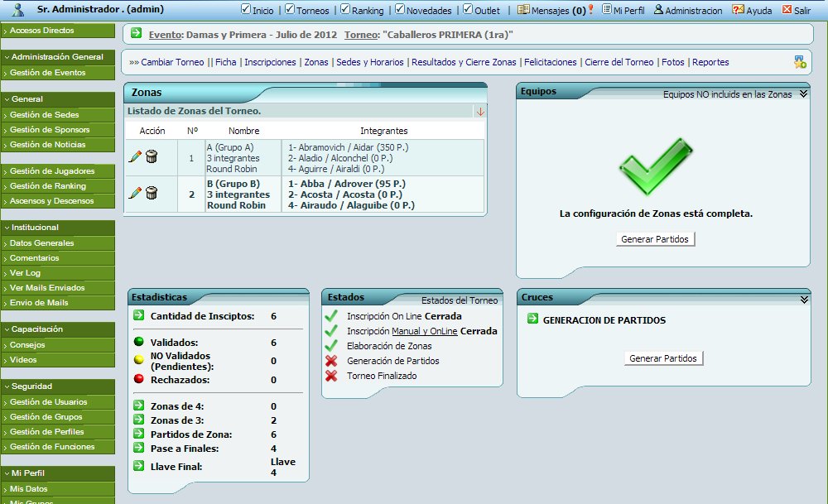The image size is (828, 504).
Task: Collapse the Equipos panel chevron
Action: [x=802, y=94]
